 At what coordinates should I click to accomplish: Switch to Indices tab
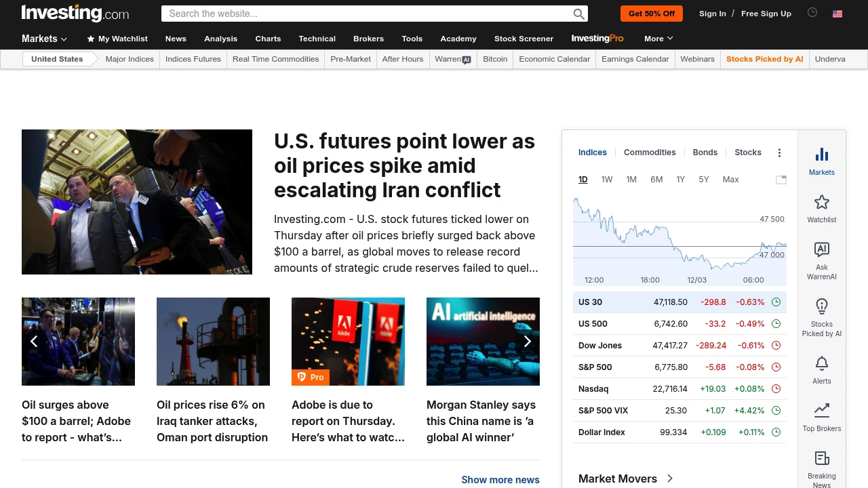(593, 152)
